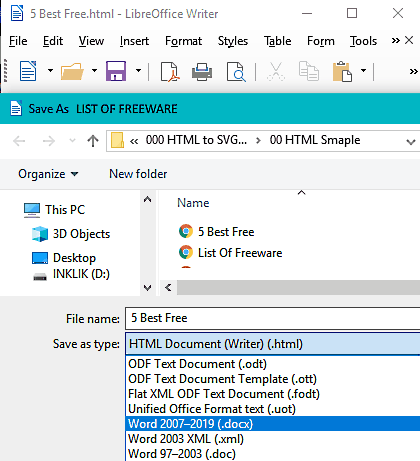
Task: Click navigation pane scroll up arrow
Action: (147, 200)
